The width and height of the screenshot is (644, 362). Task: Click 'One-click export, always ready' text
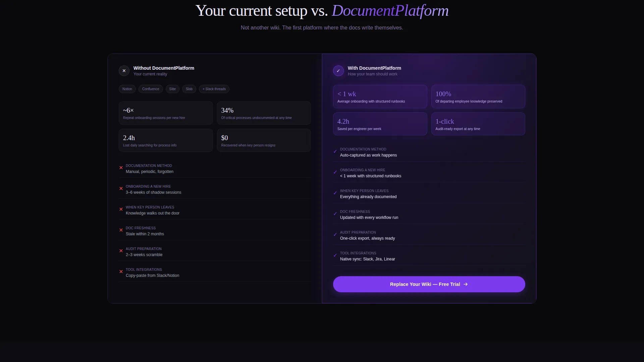[x=367, y=238]
